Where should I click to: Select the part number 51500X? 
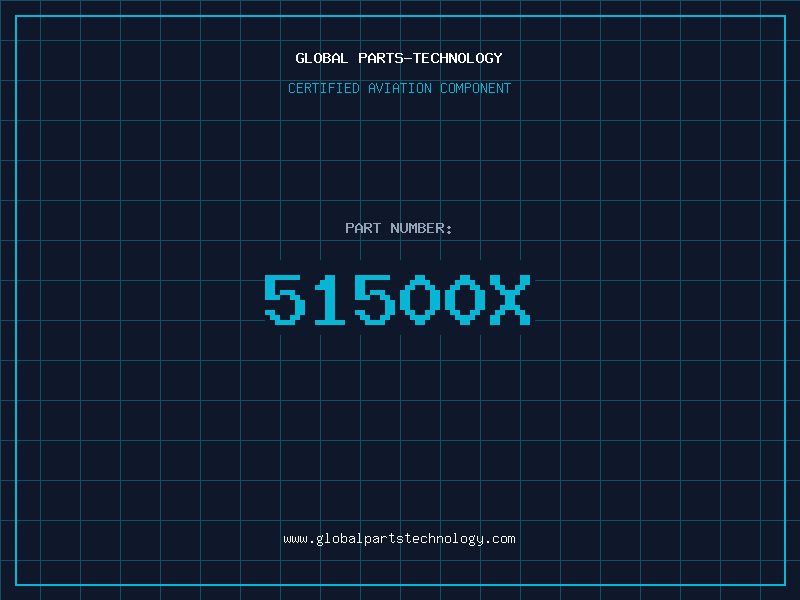click(397, 299)
